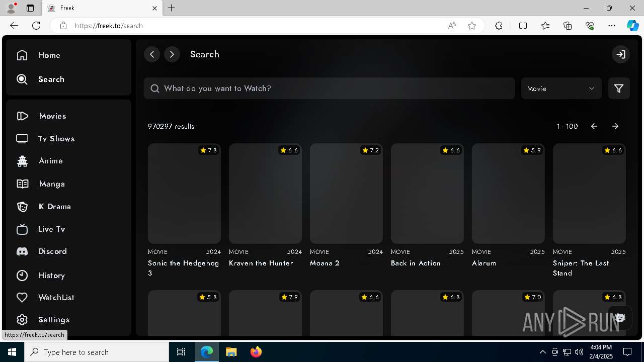The width and height of the screenshot is (644, 362).
Task: Open the Search sidebar item
Action: pos(40,79)
